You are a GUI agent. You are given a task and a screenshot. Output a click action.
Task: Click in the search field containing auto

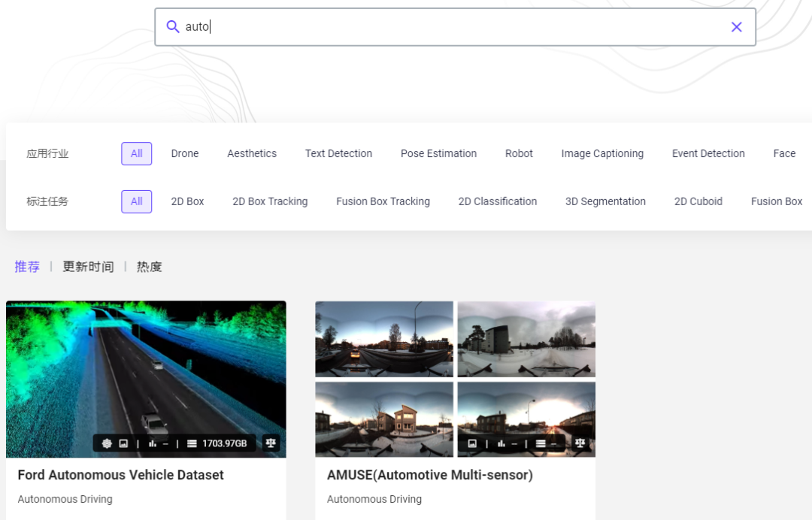point(455,27)
